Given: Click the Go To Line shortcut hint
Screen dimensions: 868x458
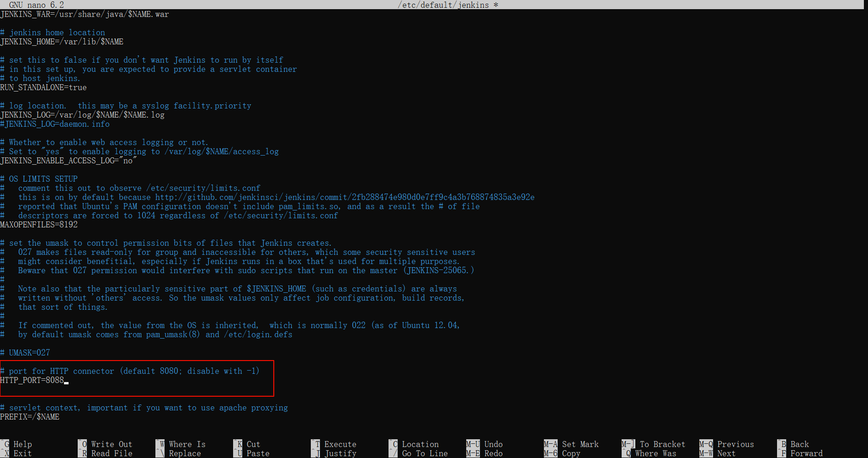Looking at the screenshot, I should click(418, 453).
